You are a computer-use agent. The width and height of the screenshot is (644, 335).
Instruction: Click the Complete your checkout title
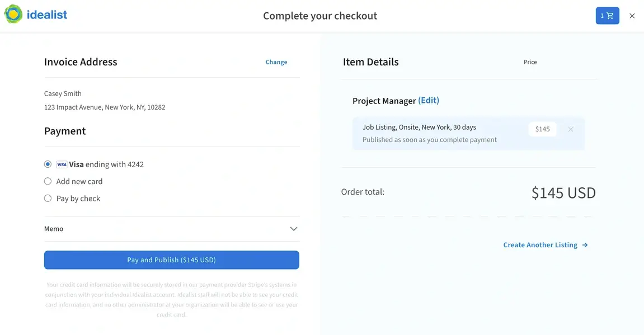(x=319, y=16)
